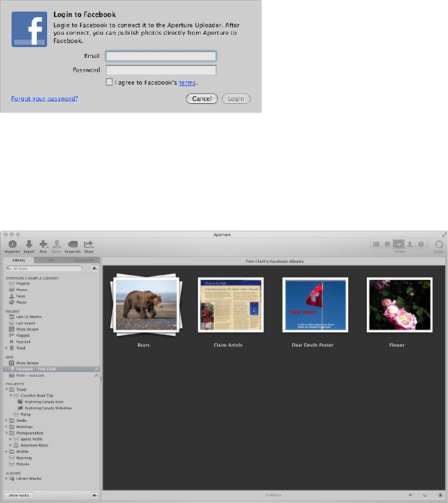
Task: Select Last 12 Months
Action: (29, 317)
